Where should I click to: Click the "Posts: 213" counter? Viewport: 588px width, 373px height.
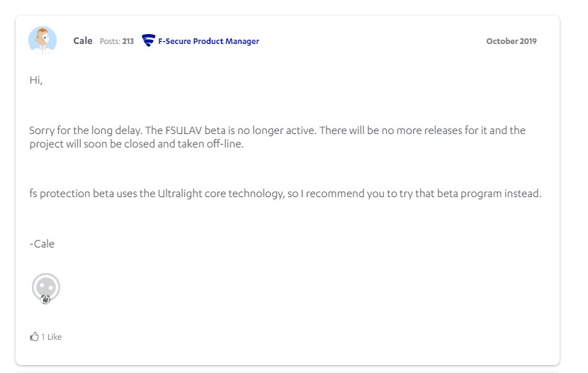pos(116,41)
